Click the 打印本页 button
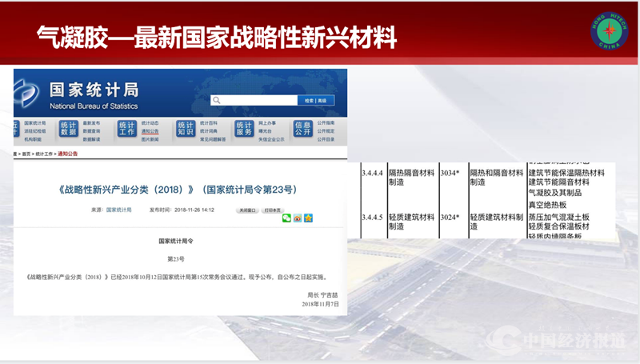The width and height of the screenshot is (640, 364). 273,210
